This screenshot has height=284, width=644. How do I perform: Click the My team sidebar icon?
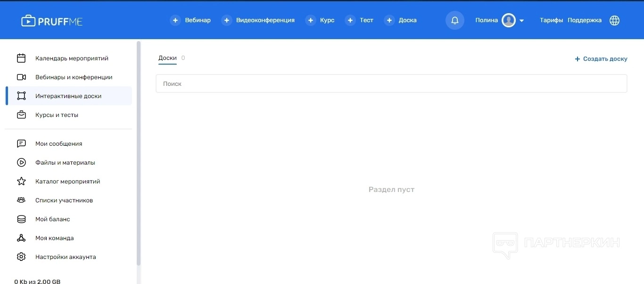21,238
